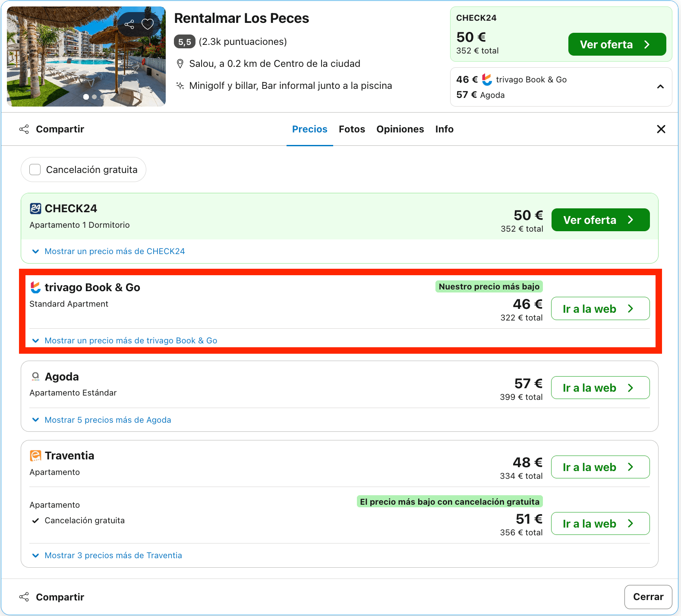The height and width of the screenshot is (616, 681).
Task: Collapse the price summary chevron
Action: [660, 87]
